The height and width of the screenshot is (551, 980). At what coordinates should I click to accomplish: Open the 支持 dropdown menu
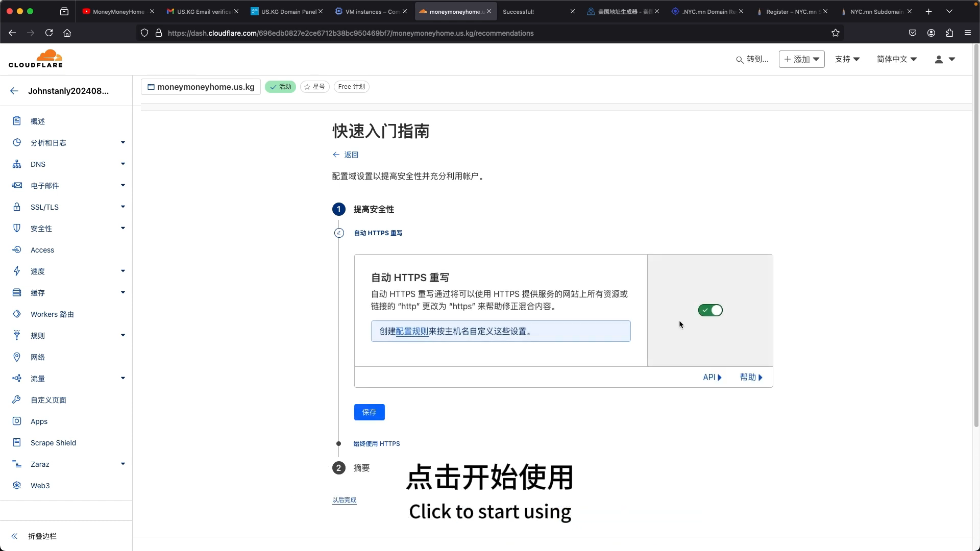point(847,59)
